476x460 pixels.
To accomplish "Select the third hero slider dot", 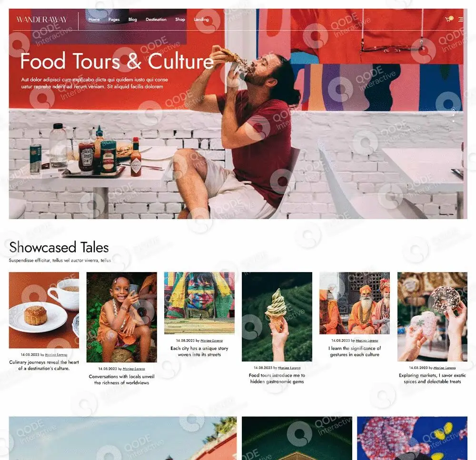I will pyautogui.click(x=453, y=121).
